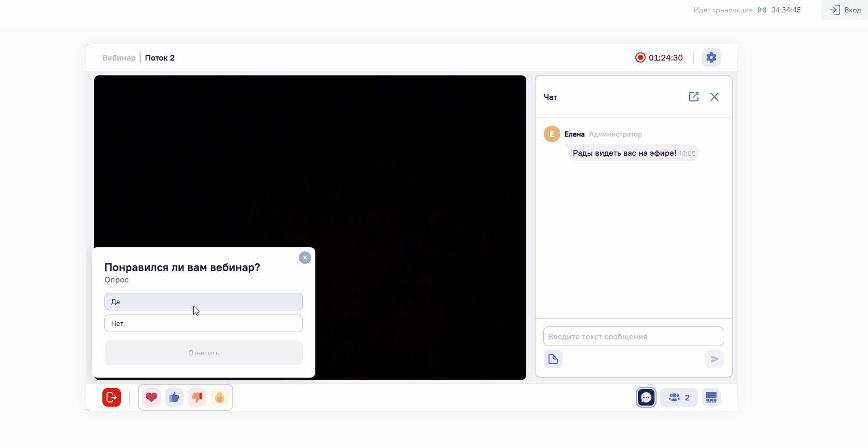
Task: Select the "Да" poll answer
Action: point(204,302)
